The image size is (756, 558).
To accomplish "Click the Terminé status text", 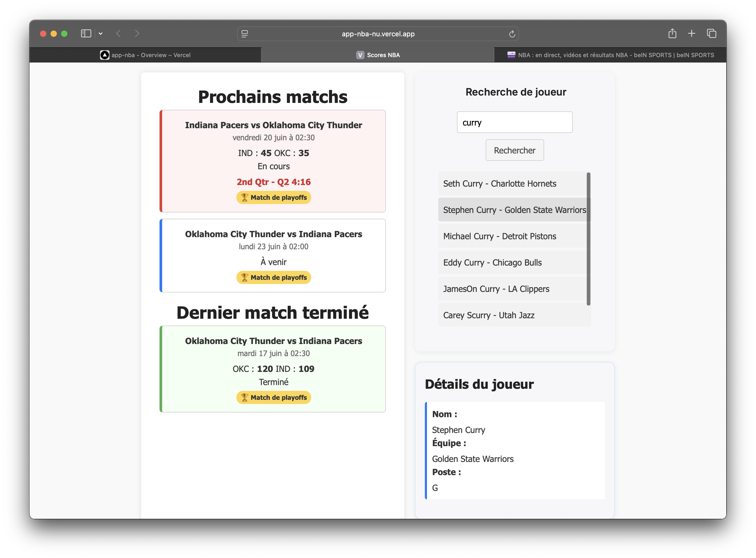I will (273, 382).
